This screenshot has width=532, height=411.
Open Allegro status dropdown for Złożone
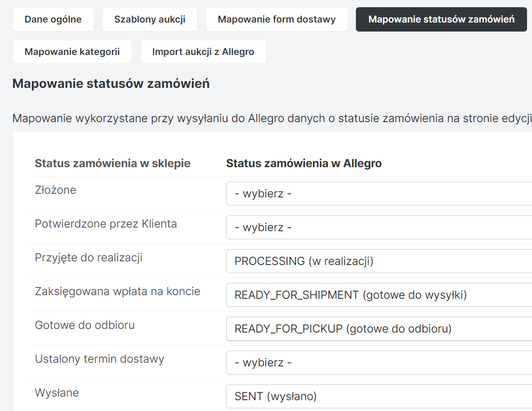[x=378, y=194]
